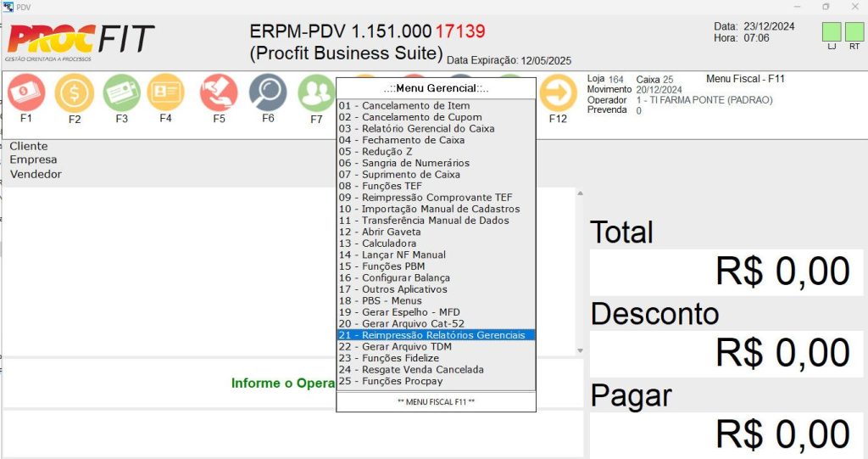Click the item list scrollbar up arrow
868x459 pixels.
[x=580, y=193]
